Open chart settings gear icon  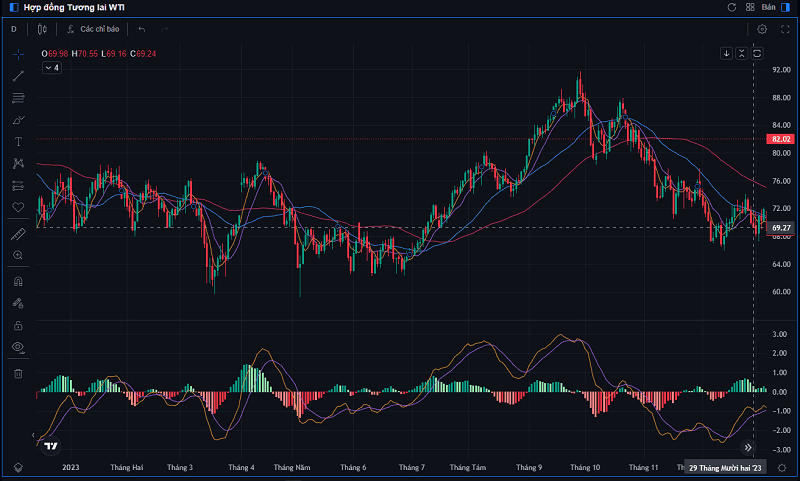click(762, 29)
